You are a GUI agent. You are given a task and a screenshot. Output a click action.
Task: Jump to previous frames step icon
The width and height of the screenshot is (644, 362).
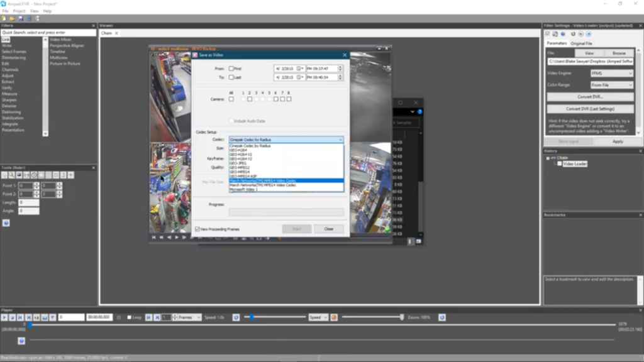(x=148, y=317)
